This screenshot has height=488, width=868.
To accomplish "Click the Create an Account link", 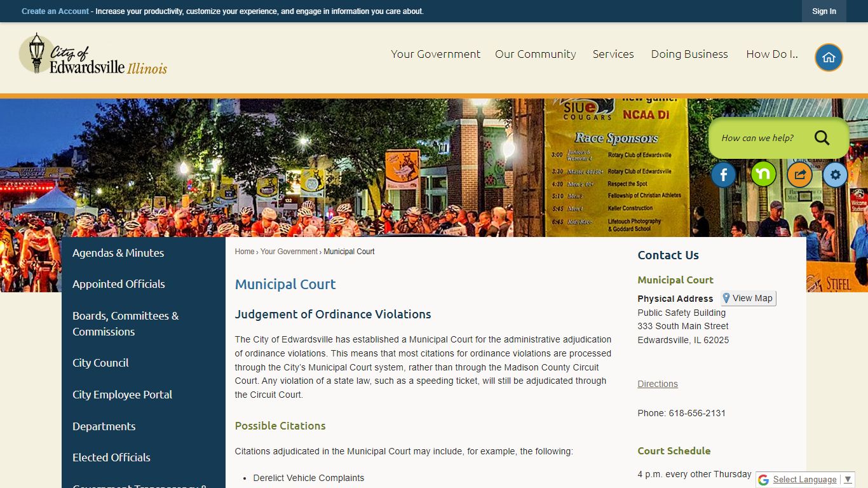I will [55, 11].
